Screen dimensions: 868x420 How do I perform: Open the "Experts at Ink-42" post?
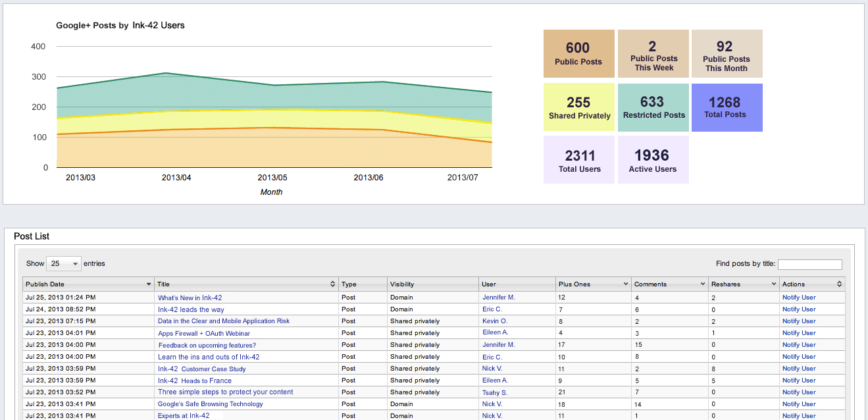point(184,416)
